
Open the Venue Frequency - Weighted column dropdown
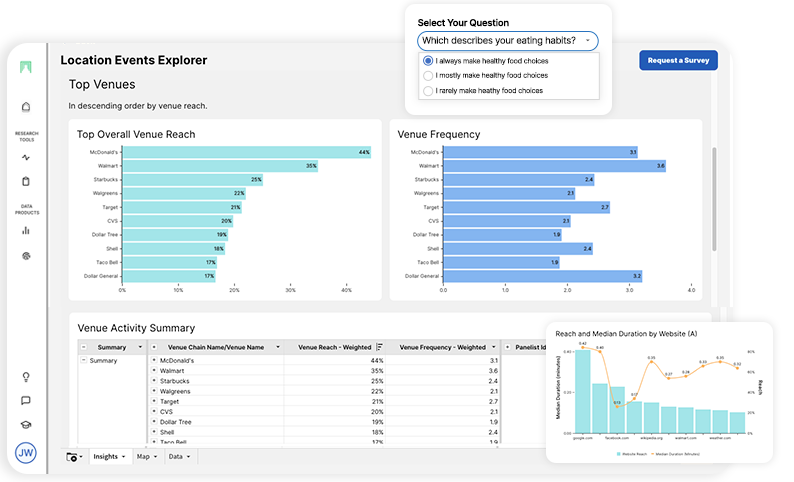coord(494,347)
